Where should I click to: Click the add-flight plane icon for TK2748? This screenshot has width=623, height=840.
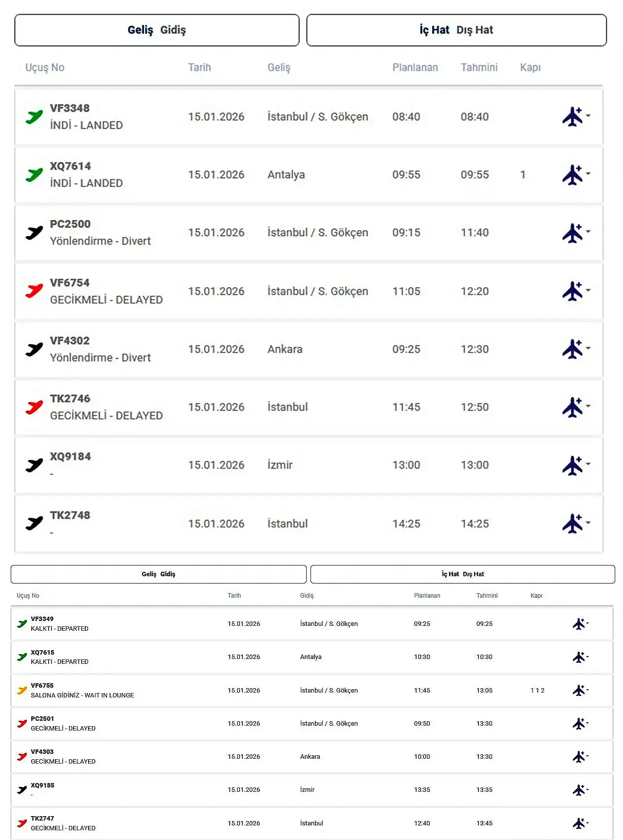[572, 524]
